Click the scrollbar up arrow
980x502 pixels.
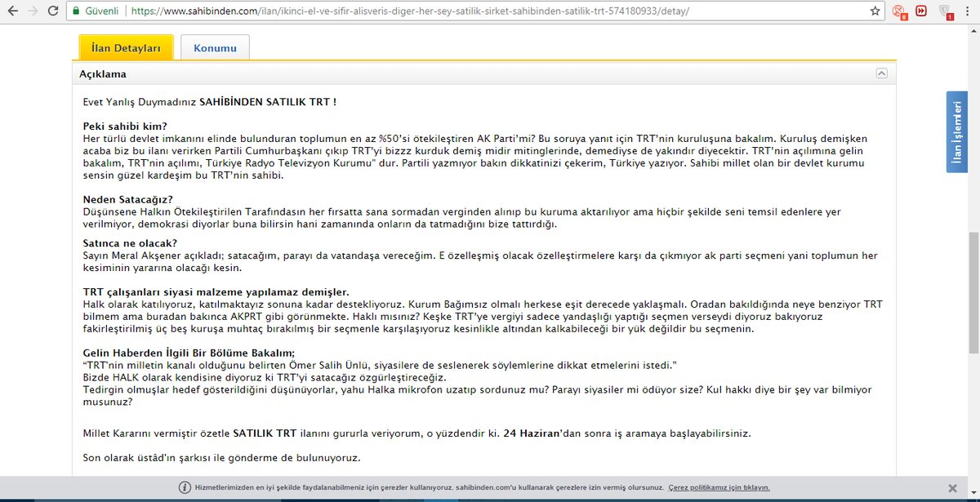click(x=973, y=30)
